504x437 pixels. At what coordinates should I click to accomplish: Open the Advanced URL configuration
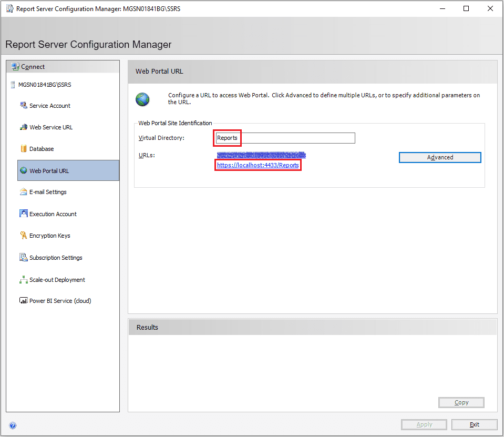439,157
